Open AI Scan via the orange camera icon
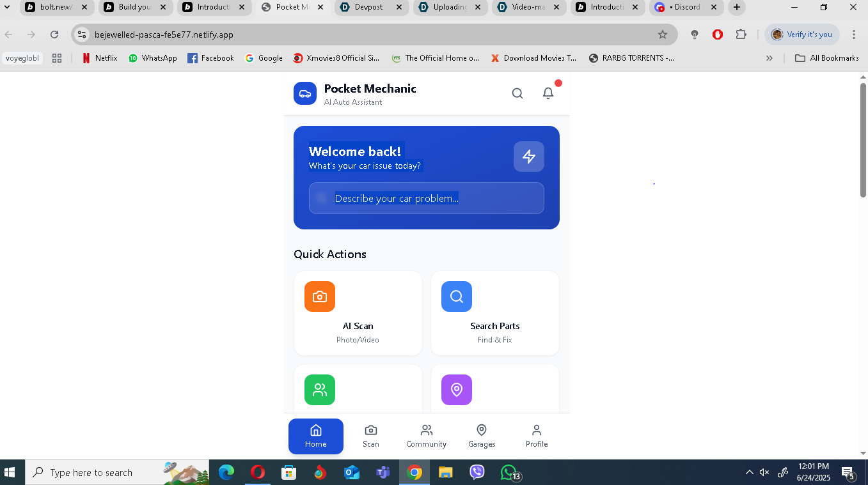The height and width of the screenshot is (485, 868). (319, 296)
